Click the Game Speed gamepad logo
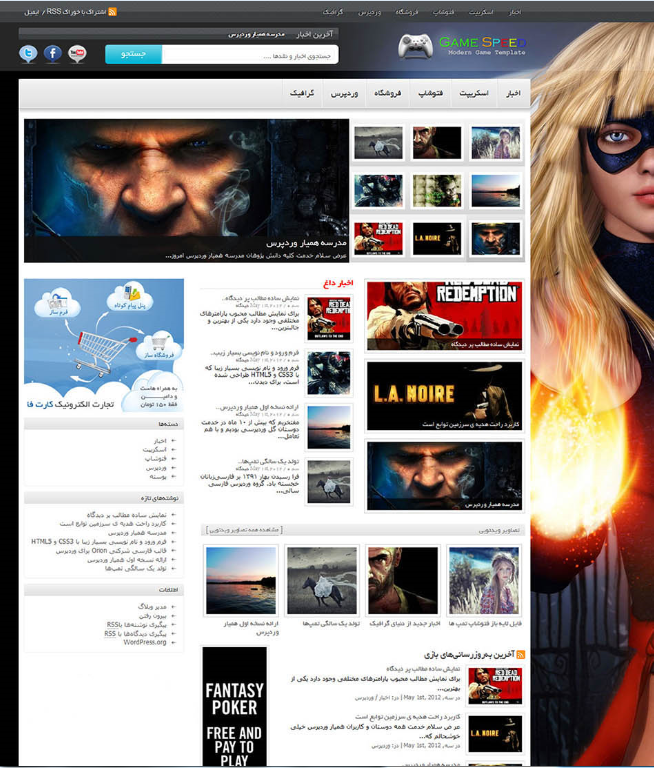The width and height of the screenshot is (654, 768). click(x=415, y=46)
